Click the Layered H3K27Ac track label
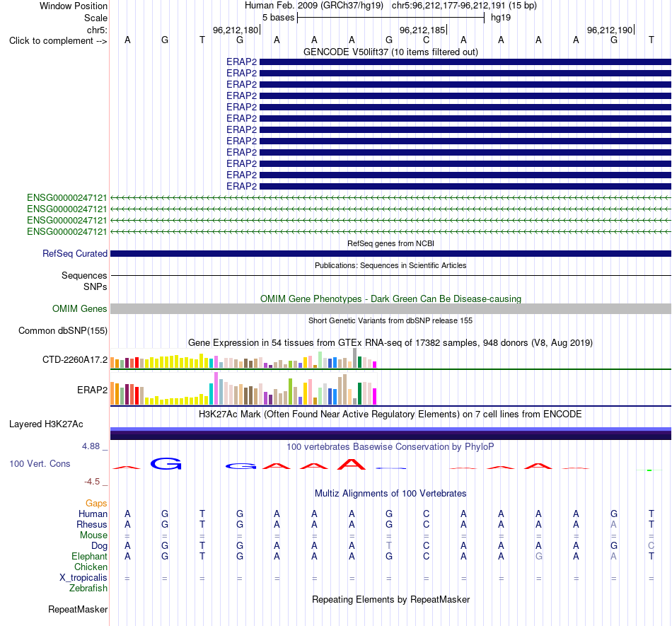 [x=46, y=424]
